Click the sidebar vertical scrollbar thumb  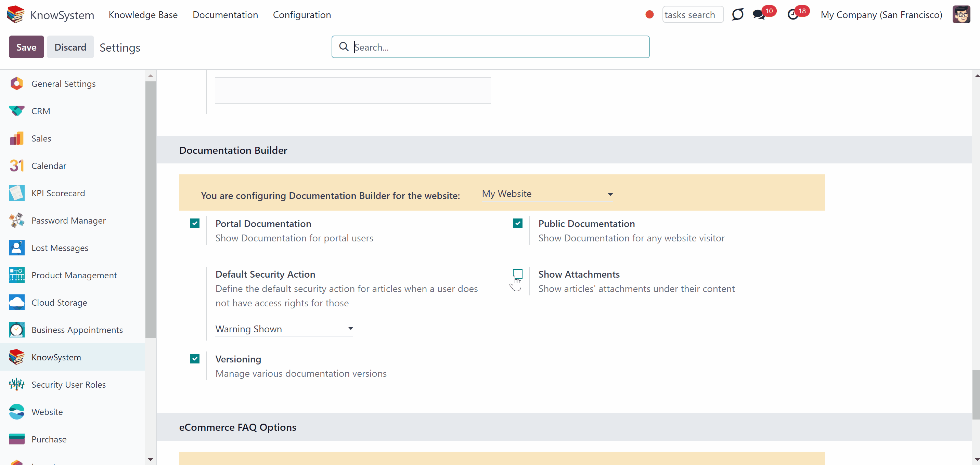150,210
